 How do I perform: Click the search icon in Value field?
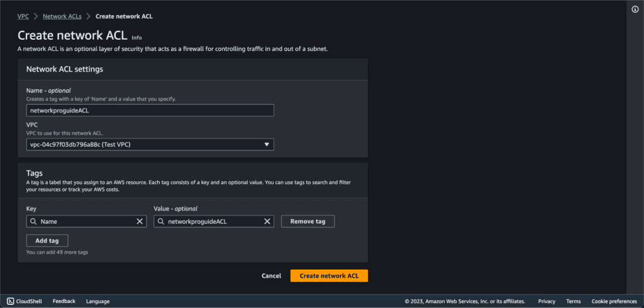(x=160, y=221)
